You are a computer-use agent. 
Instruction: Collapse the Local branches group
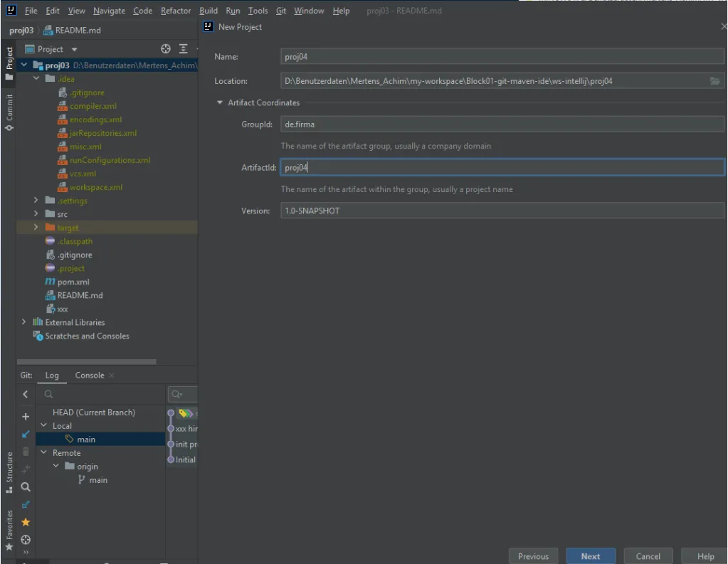point(43,425)
